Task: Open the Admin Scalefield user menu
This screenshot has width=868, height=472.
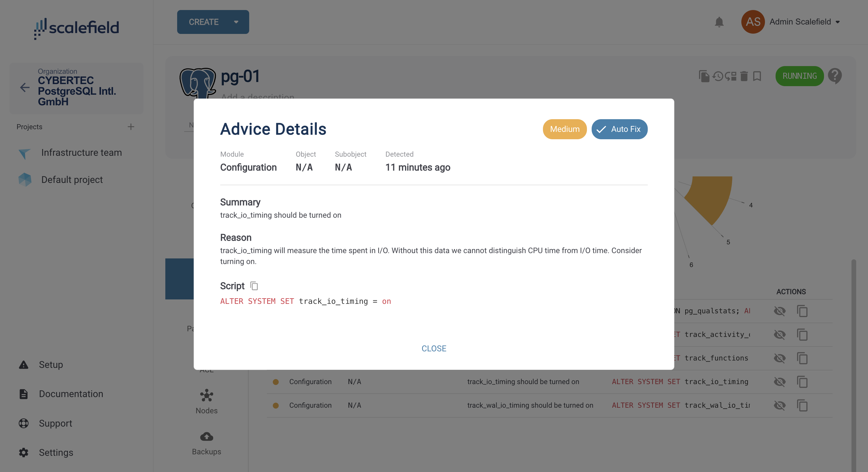Action: coord(790,22)
